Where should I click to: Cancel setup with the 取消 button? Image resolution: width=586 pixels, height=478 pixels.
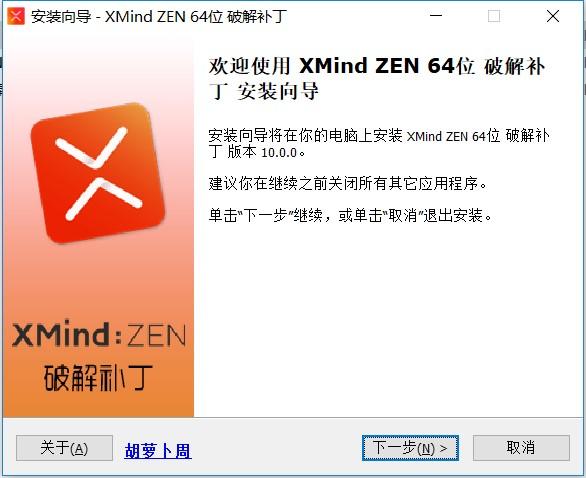(x=521, y=448)
